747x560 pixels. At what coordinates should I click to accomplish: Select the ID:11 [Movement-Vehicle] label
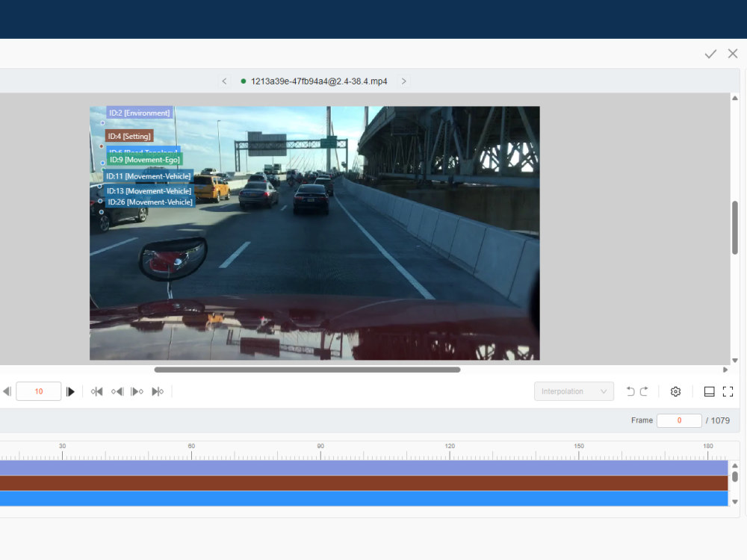click(x=148, y=176)
